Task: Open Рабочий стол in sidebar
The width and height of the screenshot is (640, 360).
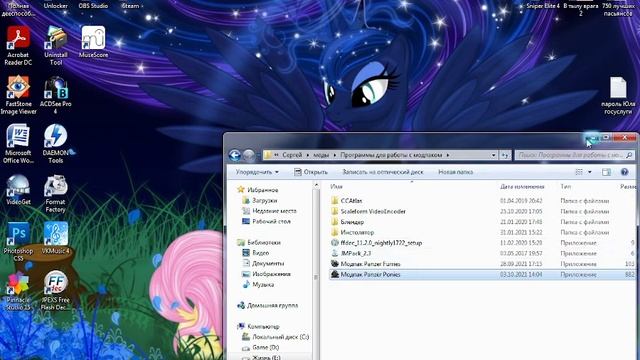Action: [x=271, y=221]
